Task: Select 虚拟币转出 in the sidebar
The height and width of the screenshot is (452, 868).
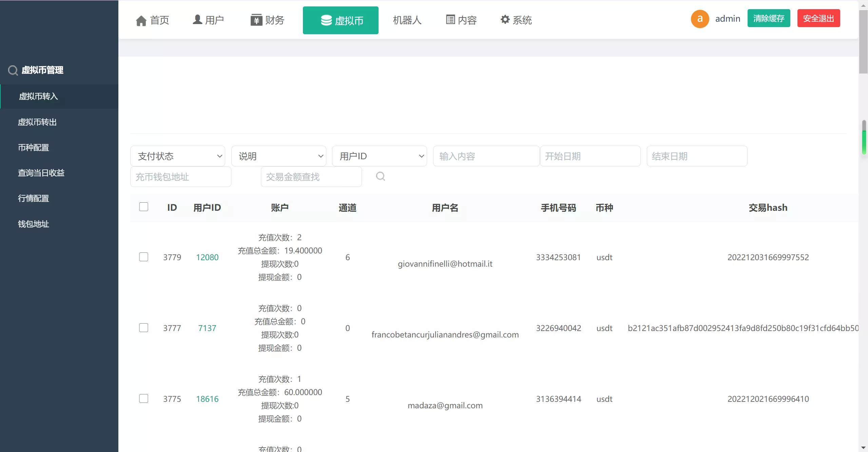Action: click(37, 122)
